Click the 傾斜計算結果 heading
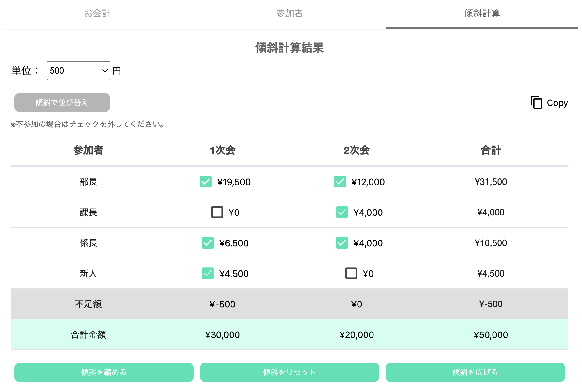 (x=289, y=48)
